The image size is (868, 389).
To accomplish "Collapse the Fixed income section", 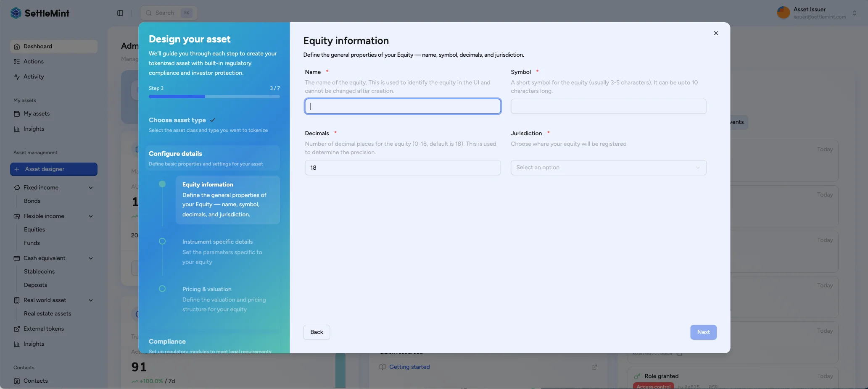I will point(91,188).
